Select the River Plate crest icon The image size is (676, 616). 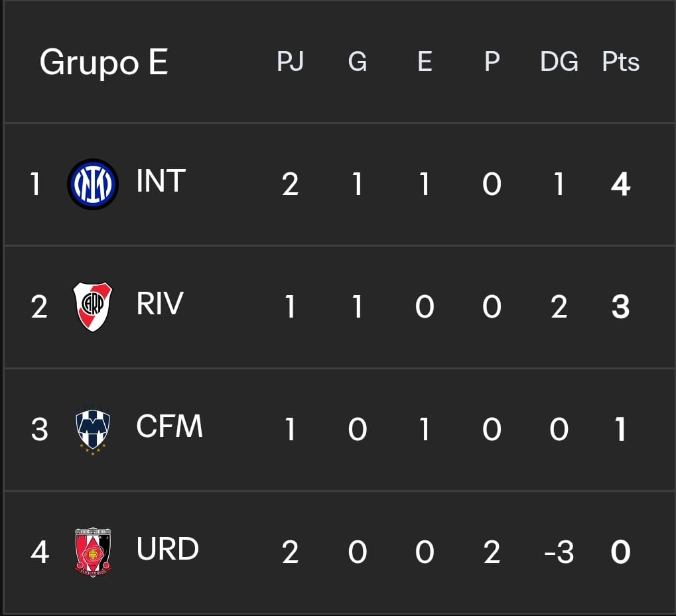(x=93, y=307)
